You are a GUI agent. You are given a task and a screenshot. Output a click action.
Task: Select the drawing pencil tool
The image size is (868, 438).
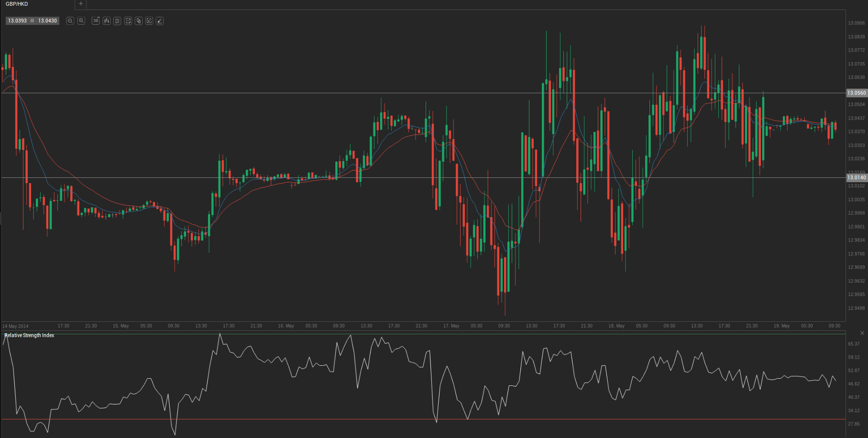pos(160,21)
